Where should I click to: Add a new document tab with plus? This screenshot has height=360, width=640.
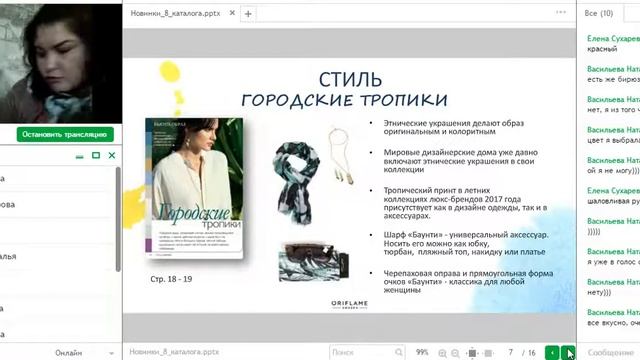pyautogui.click(x=248, y=14)
